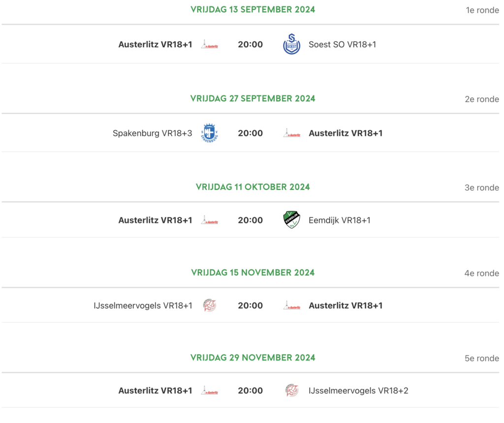Click the Vrijdag 27 September 2024 heading
Image resolution: width=504 pixels, height=423 pixels.
point(252,98)
